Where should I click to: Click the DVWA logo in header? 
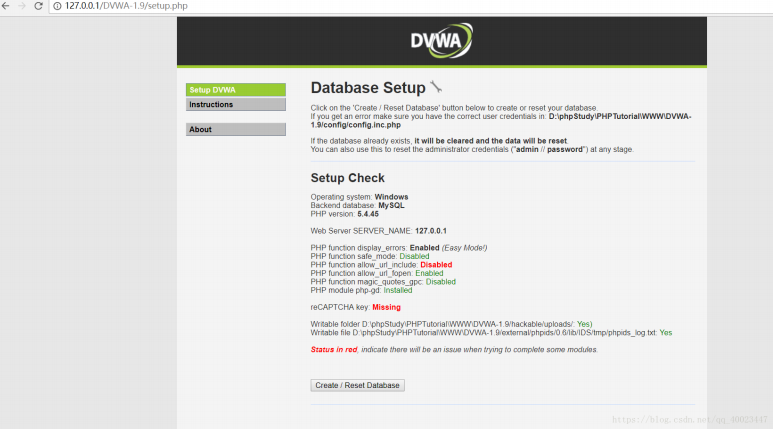click(442, 40)
